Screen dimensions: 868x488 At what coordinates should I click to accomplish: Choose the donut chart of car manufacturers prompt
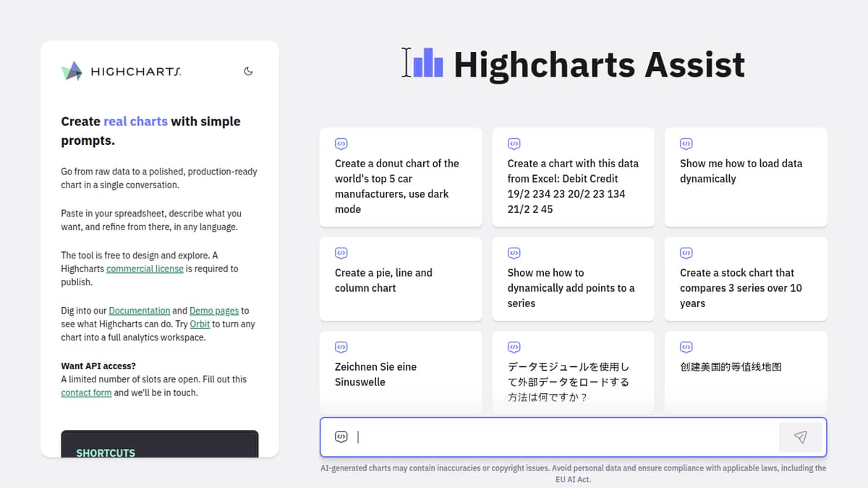(401, 177)
